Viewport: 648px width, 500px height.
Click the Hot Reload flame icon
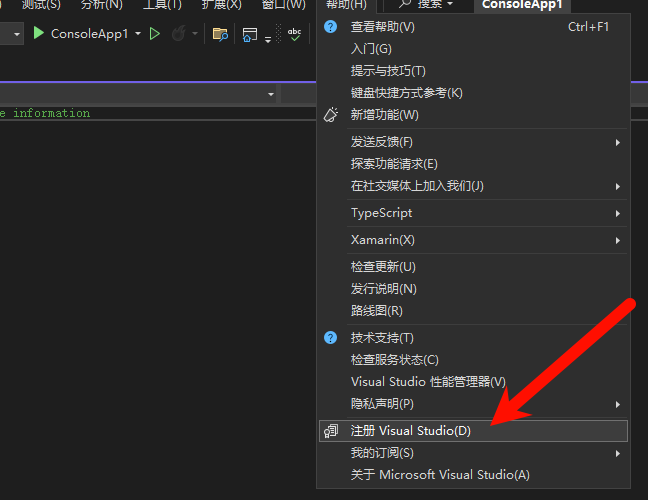click(x=179, y=33)
